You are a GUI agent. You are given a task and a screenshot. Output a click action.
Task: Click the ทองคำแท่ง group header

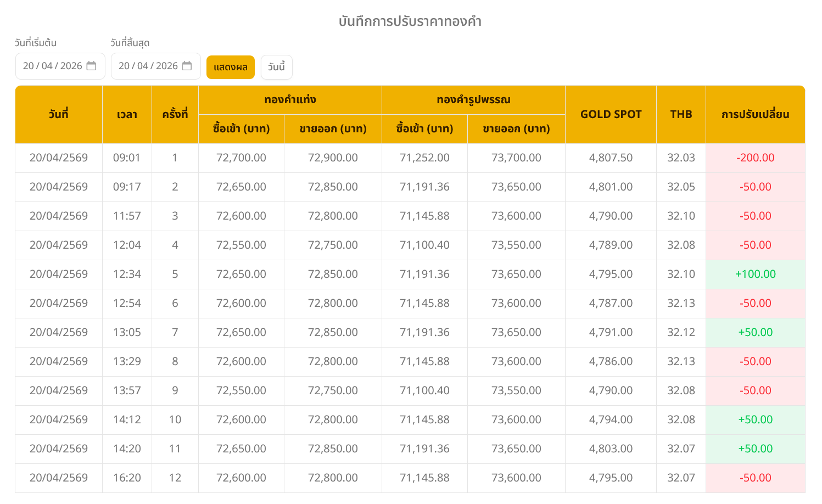(290, 100)
